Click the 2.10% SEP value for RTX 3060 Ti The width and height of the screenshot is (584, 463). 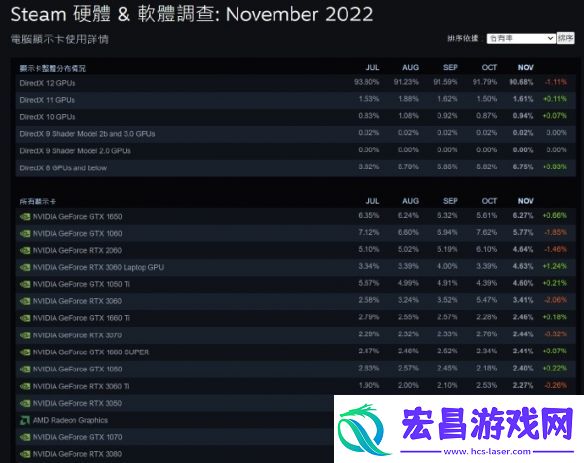pyautogui.click(x=447, y=385)
